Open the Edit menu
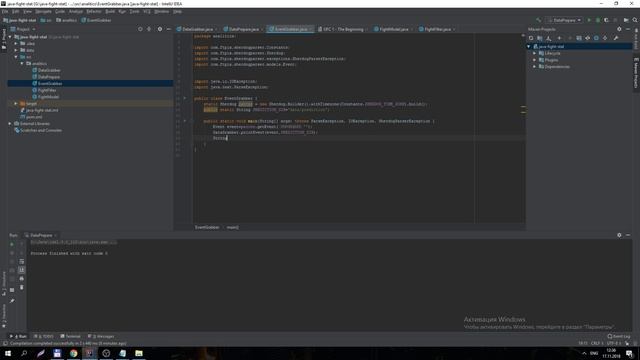This screenshot has width=640, height=360. click(x=16, y=11)
